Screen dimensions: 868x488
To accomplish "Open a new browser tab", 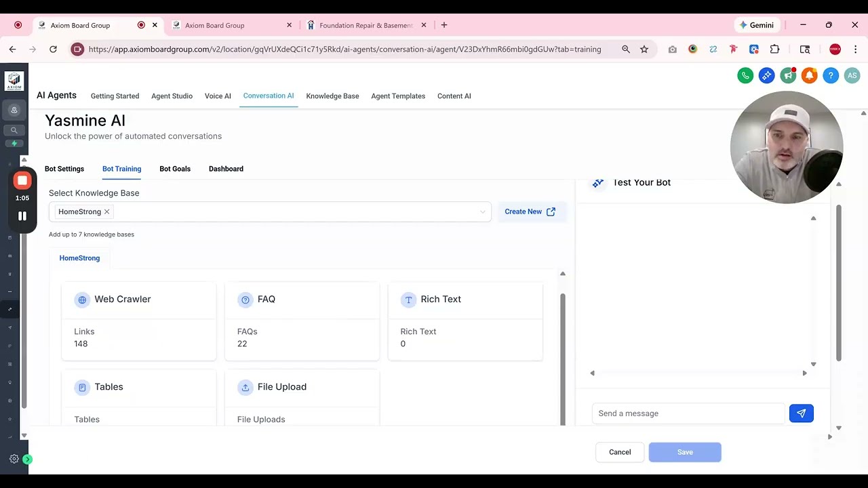I will pyautogui.click(x=444, y=25).
